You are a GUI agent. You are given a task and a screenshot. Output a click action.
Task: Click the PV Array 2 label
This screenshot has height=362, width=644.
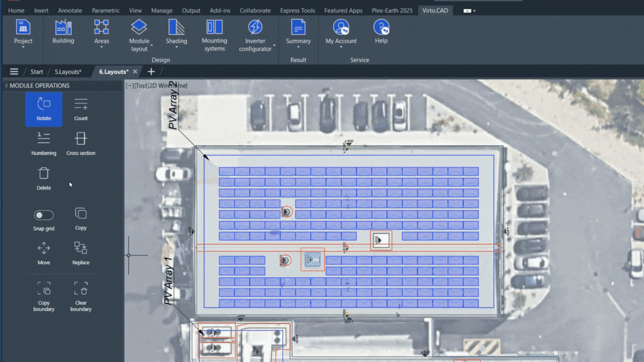174,105
